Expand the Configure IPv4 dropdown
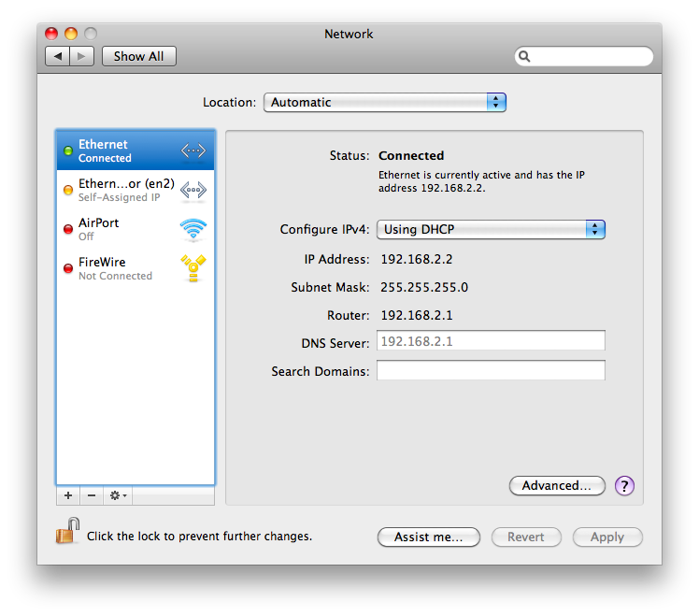The height and width of the screenshot is (616, 699). (491, 229)
